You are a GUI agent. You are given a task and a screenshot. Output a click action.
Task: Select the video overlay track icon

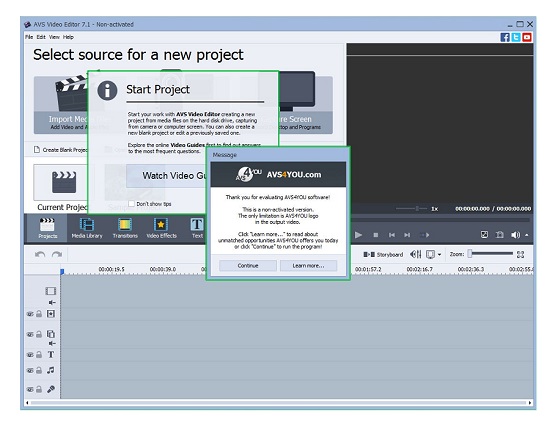pyautogui.click(x=51, y=334)
